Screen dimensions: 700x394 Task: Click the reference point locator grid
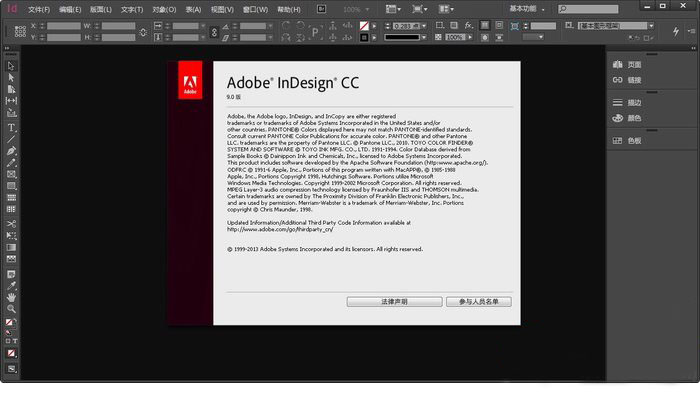[20, 31]
